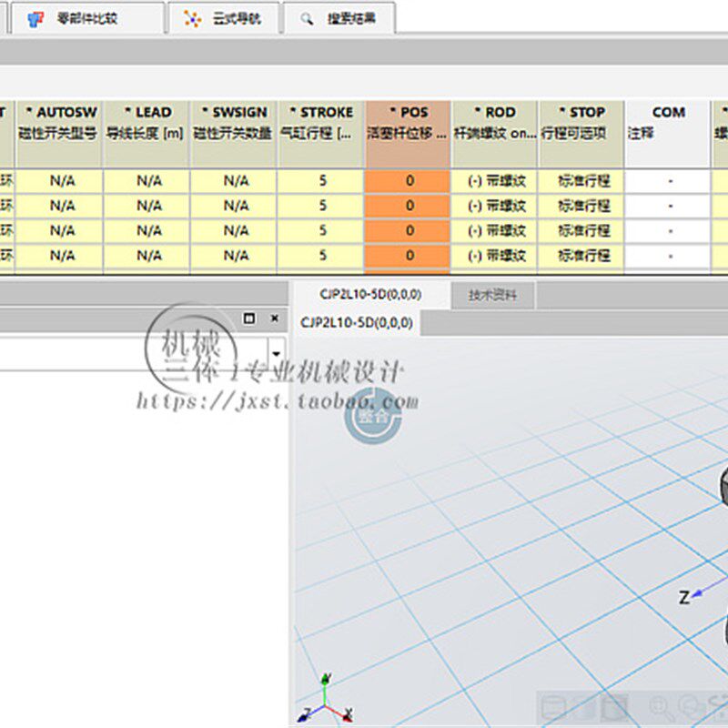Click the Z axis label in the 3D viewport
The width and height of the screenshot is (728, 728).
click(x=684, y=598)
